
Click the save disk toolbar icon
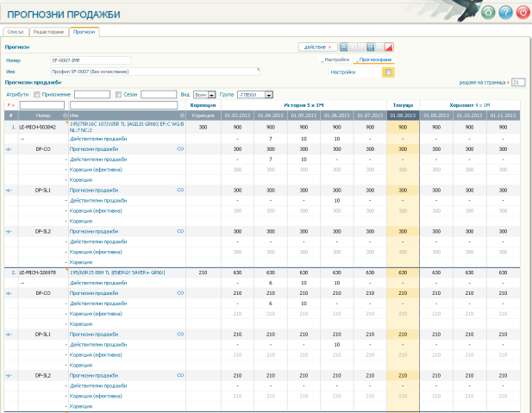click(x=344, y=47)
